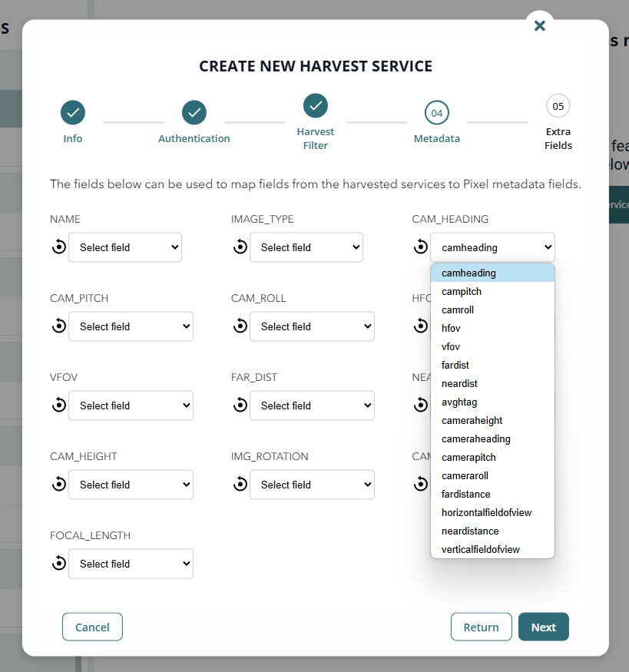629x672 pixels.
Task: Open the NAME select field dropdown
Action: pyautogui.click(x=125, y=247)
